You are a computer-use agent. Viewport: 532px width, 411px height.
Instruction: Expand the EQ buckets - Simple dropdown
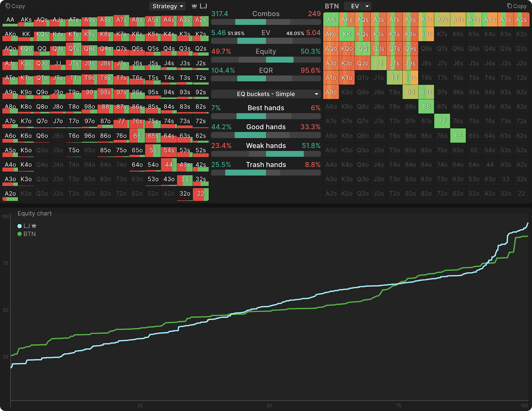click(266, 94)
